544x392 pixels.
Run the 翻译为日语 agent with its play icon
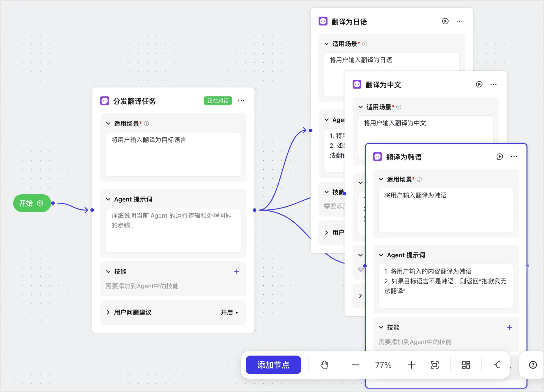[445, 21]
